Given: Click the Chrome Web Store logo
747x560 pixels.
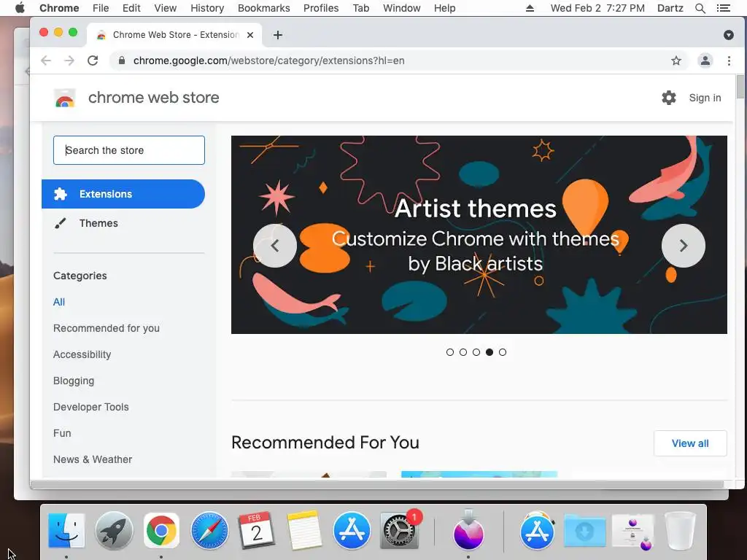Looking at the screenshot, I should [65, 98].
